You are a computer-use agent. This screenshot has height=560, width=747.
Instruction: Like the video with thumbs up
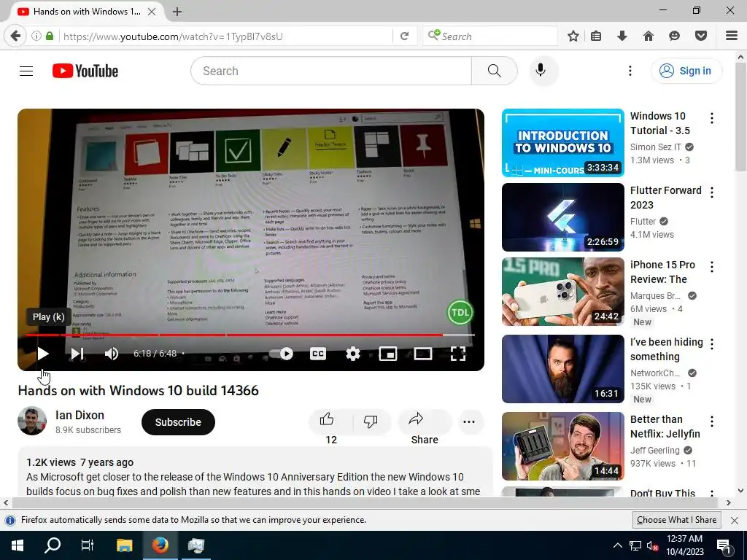tap(327, 420)
